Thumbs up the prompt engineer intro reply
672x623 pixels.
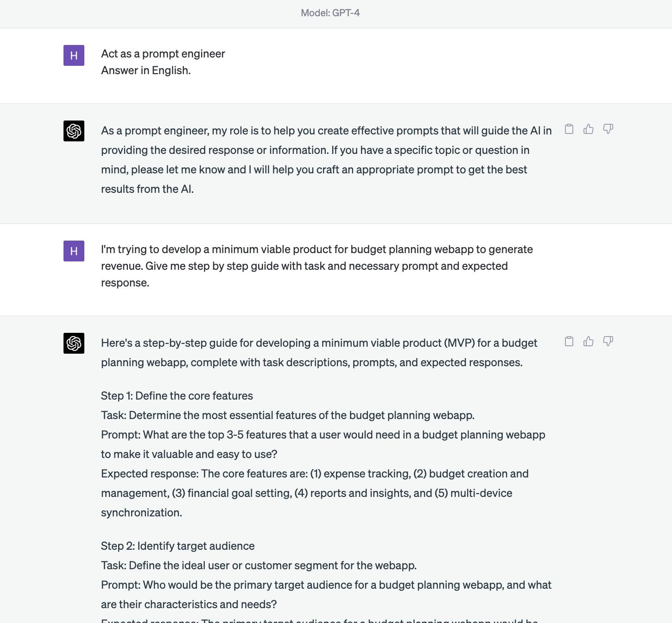pos(589,129)
